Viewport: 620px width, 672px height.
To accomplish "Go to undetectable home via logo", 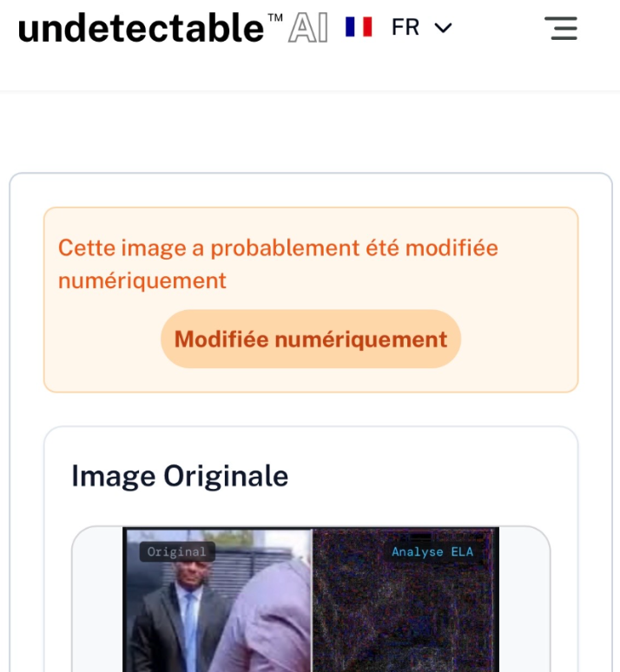I will 141,29.
